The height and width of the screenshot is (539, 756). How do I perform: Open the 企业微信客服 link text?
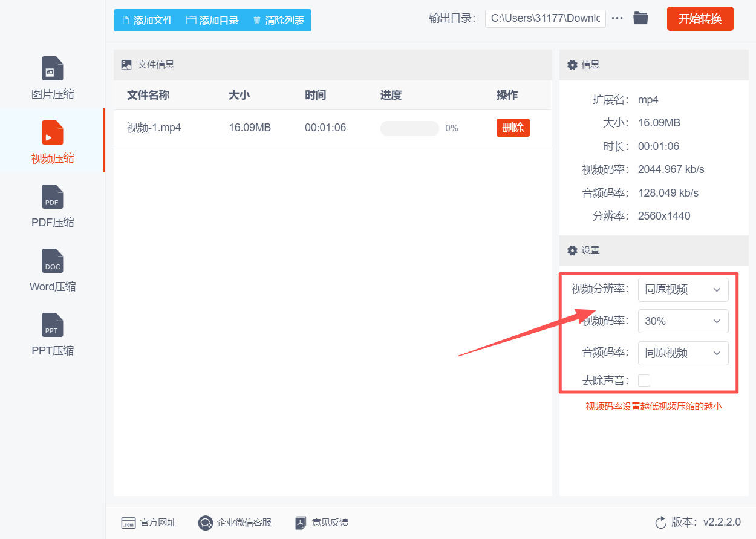(x=244, y=523)
